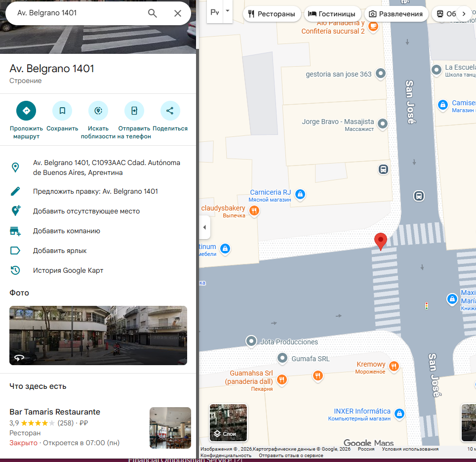Click the bus stop icon beside Jorge Bravo block
Viewport: 476px width, 462px height.
[383, 169]
